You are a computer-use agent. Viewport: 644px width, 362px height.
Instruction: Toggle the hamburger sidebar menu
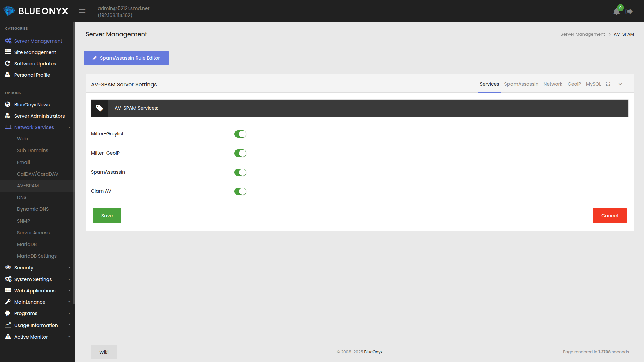82,11
